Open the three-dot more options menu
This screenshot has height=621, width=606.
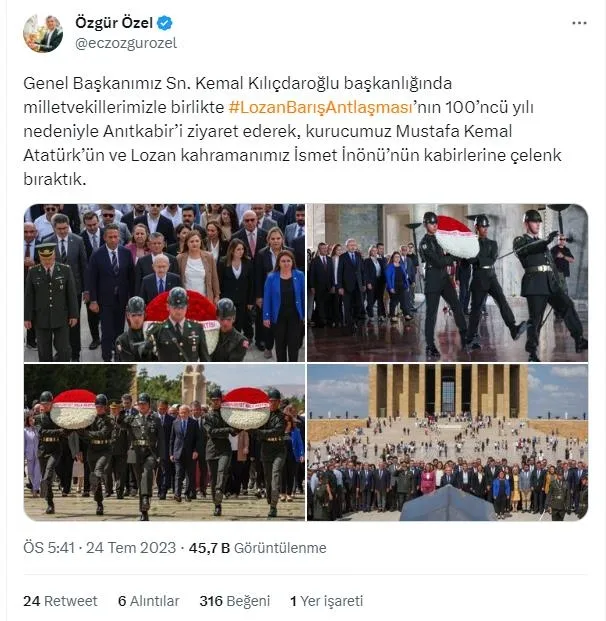(579, 23)
